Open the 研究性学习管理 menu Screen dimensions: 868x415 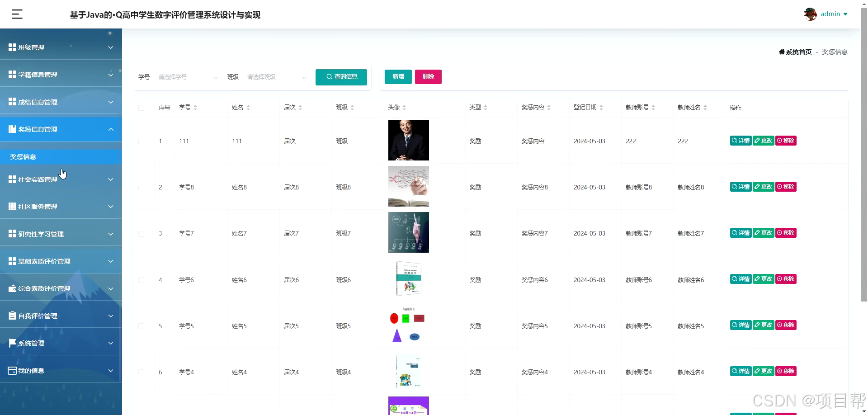point(61,234)
